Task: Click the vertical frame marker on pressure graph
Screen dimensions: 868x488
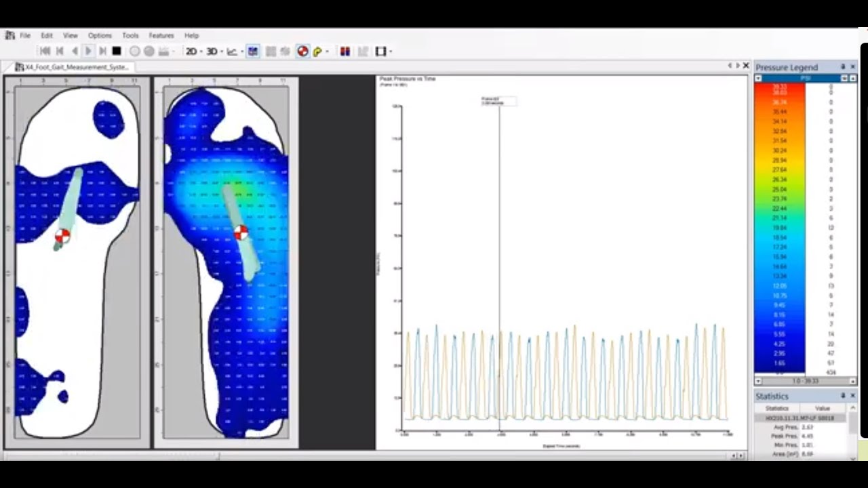Action: click(x=500, y=268)
